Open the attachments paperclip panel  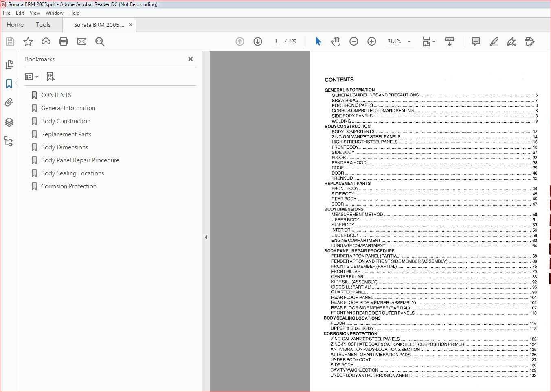click(9, 103)
